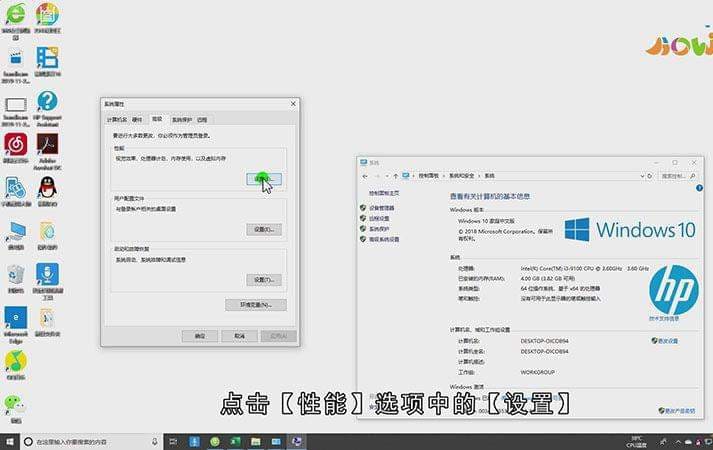This screenshot has height=450, width=713.
Task: Open Excel from the taskbar
Action: (x=235, y=441)
